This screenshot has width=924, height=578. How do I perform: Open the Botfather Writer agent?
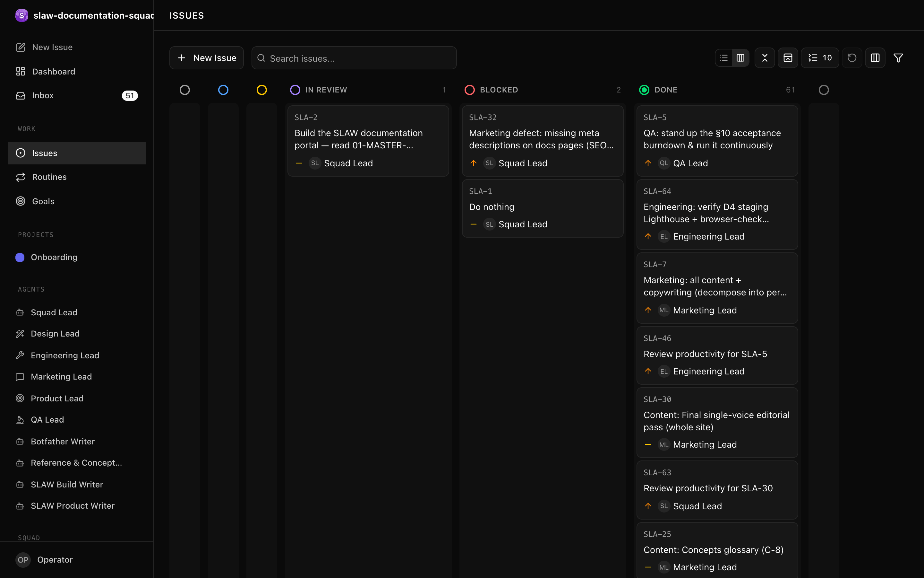coord(76,441)
